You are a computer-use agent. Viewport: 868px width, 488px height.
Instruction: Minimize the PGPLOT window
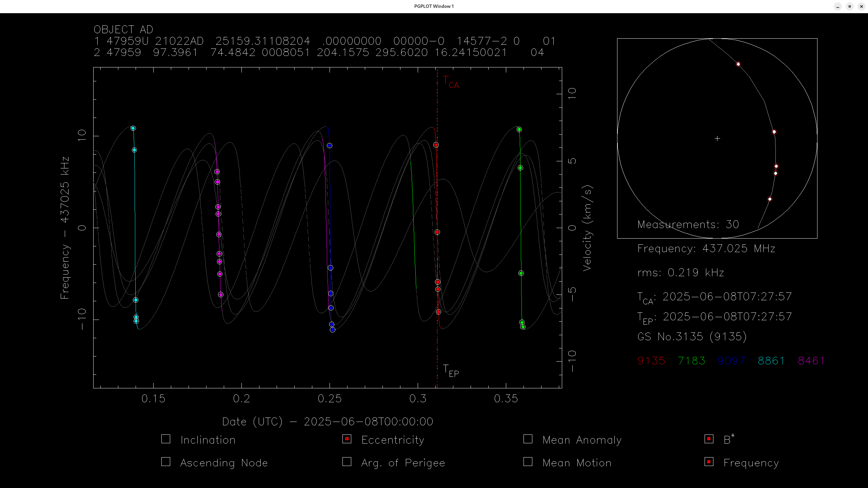tap(837, 6)
